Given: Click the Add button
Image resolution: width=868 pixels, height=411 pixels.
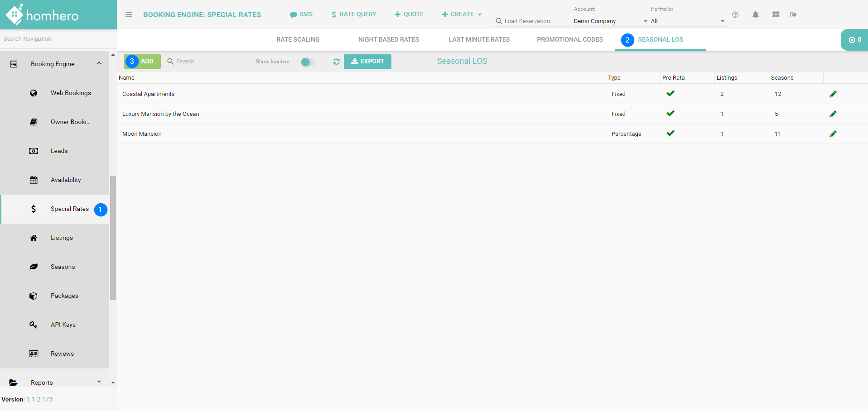Looking at the screenshot, I should click(x=143, y=62).
